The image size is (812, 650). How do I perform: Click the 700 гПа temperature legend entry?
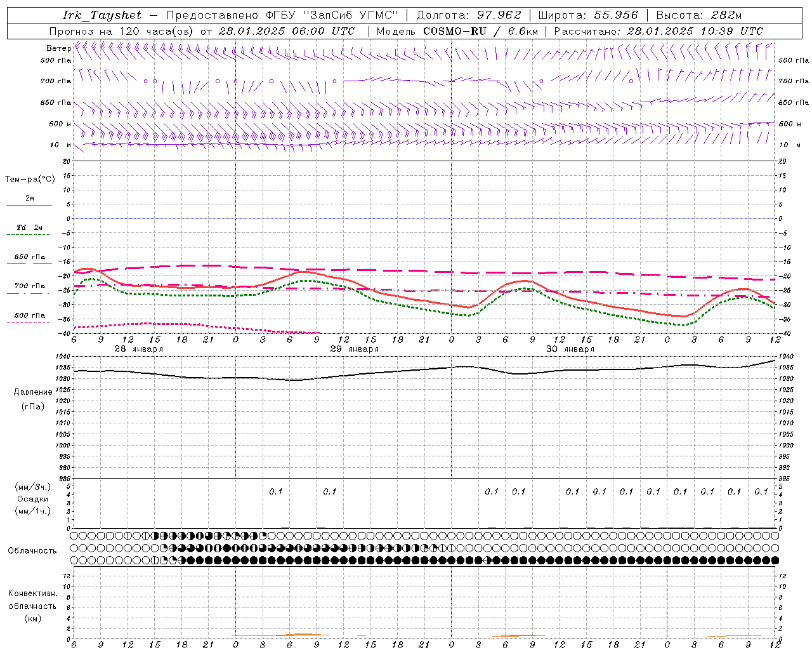point(30,288)
